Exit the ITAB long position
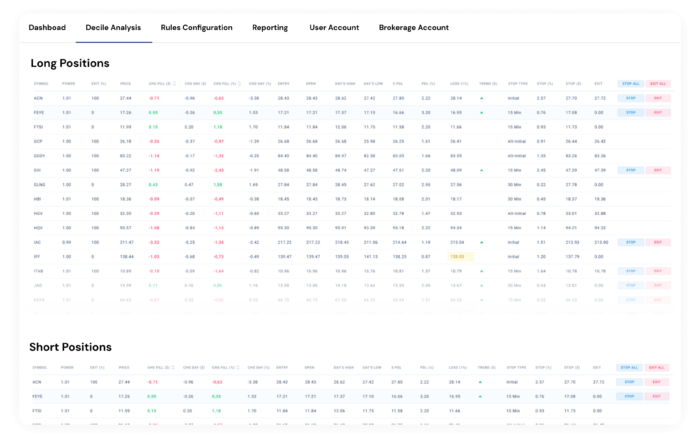Viewport: 700px width, 441px height. 658,271
